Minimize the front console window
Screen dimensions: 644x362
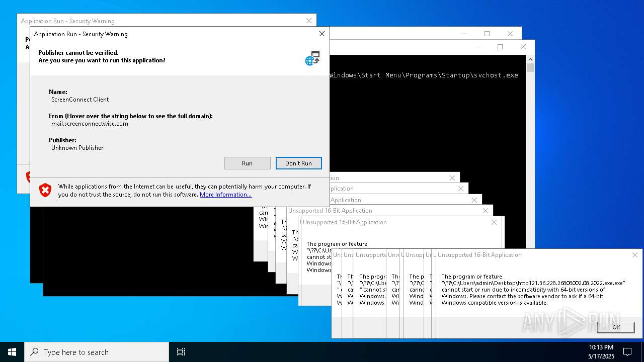[477, 47]
